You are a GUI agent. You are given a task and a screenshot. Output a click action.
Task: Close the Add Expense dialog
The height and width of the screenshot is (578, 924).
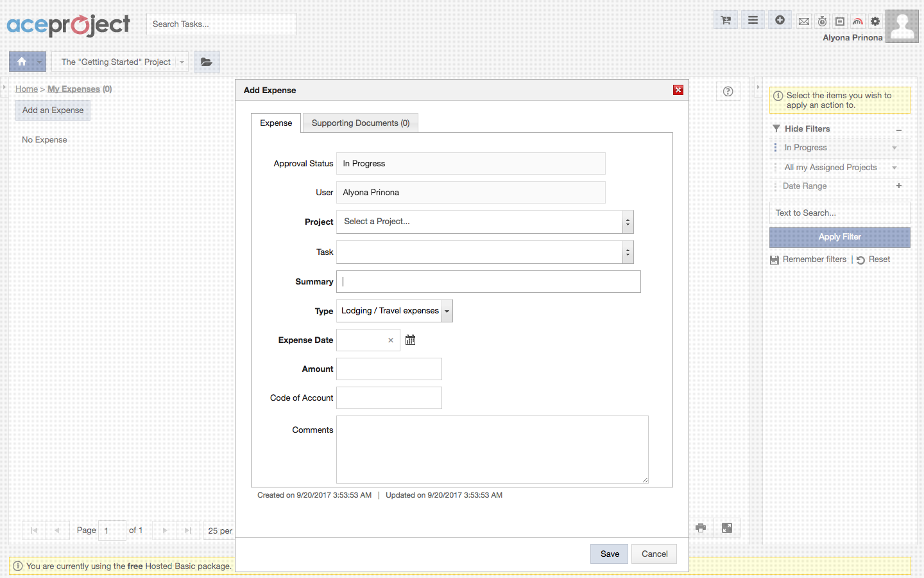(x=678, y=90)
